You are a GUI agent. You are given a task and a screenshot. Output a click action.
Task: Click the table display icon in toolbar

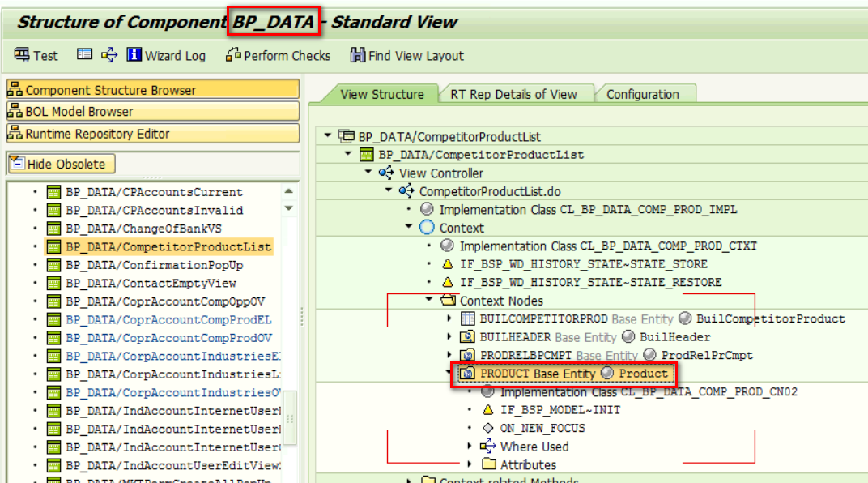tap(84, 55)
